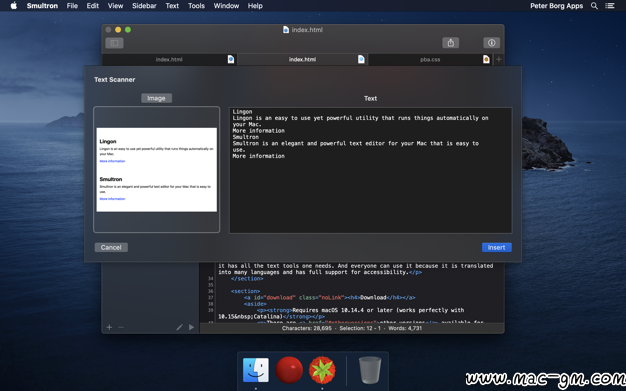Viewport: 626px width, 391px height.
Task: Click the Words: 4,731 status text
Action: tap(405, 328)
